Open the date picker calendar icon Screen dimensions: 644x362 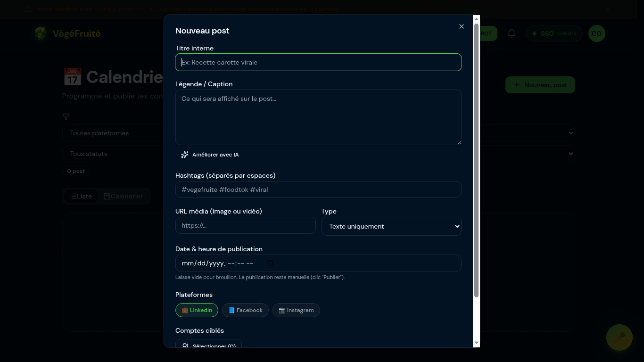270,263
